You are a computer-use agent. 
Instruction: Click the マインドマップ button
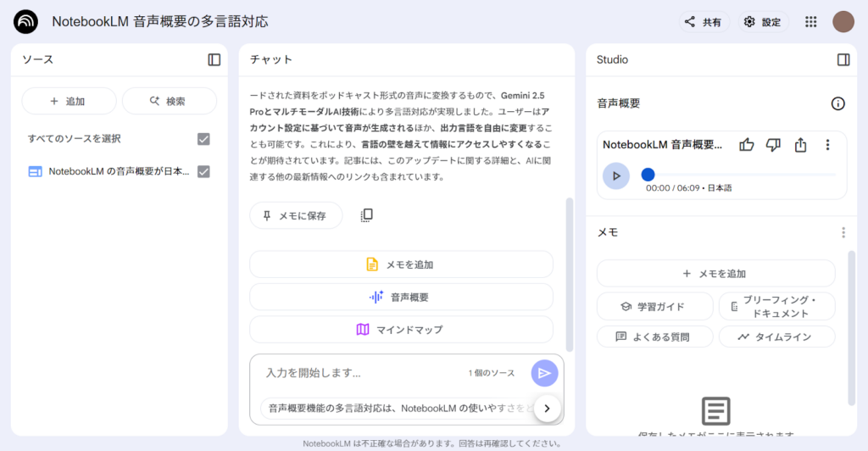tap(401, 330)
